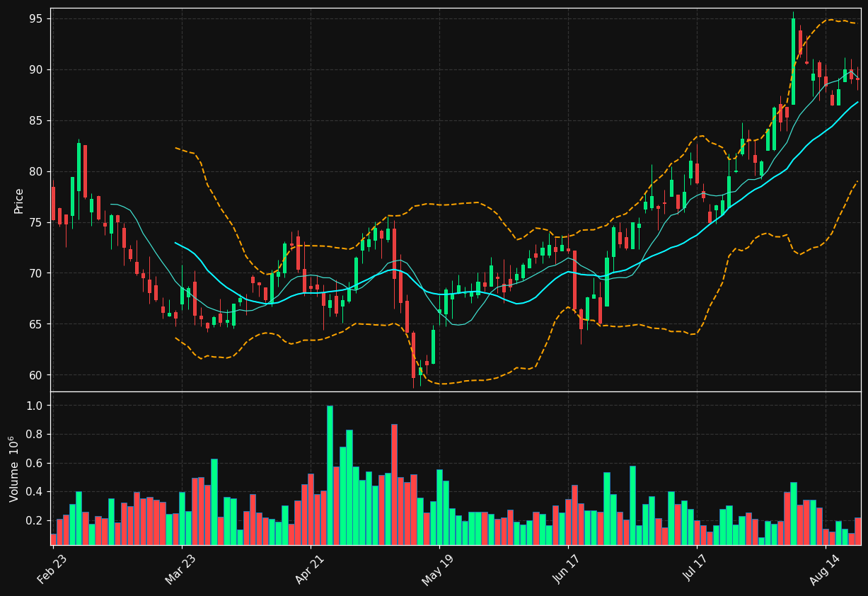Image resolution: width=868 pixels, height=596 pixels.
Task: Click the Jul 17 date label
Action: tap(695, 568)
